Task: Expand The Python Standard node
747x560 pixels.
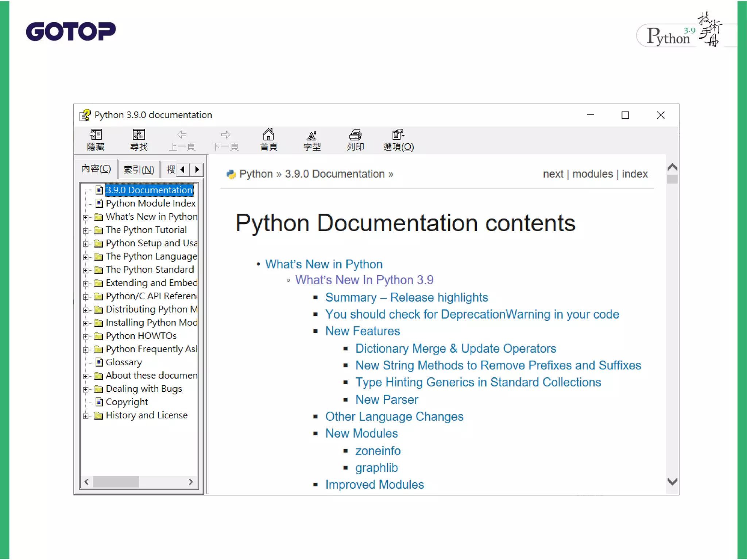Action: coord(86,270)
